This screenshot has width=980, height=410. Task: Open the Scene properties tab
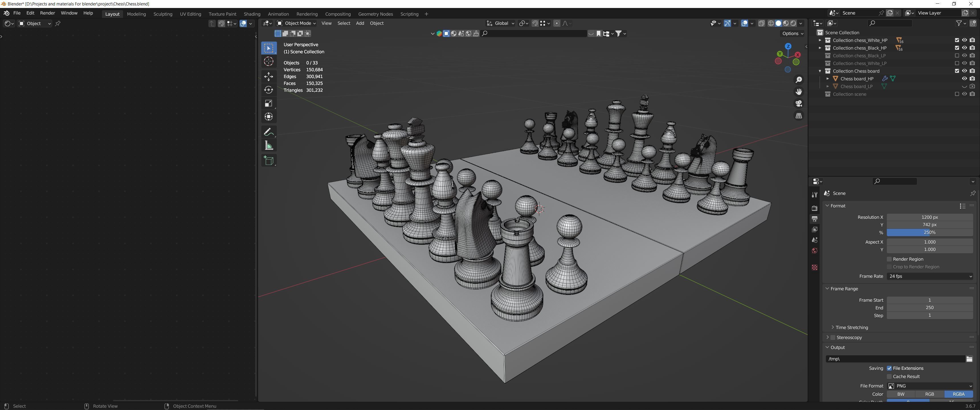tap(814, 240)
